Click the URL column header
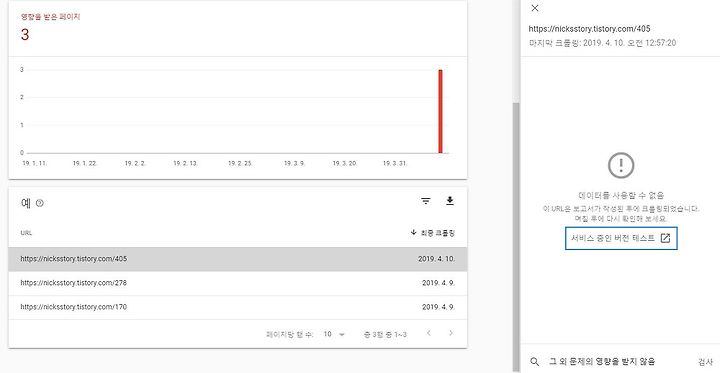 coord(26,233)
